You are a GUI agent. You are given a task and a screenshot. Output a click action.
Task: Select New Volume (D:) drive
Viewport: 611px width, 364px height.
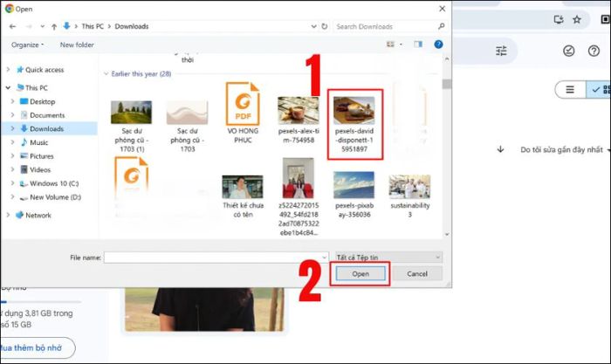pos(55,196)
